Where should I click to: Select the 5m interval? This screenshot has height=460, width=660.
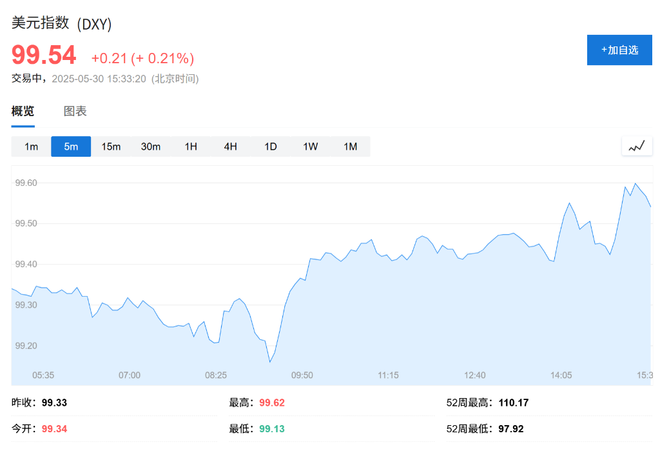point(71,146)
